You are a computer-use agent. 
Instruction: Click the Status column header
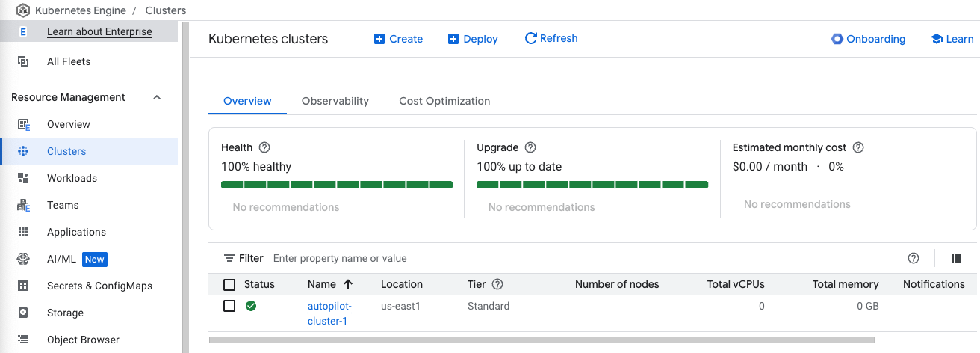(259, 284)
